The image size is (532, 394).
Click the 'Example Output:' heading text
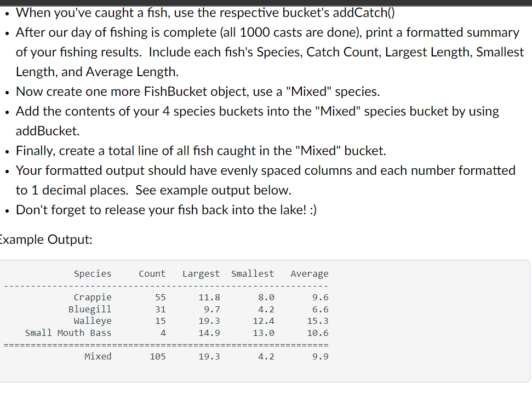pos(46,239)
